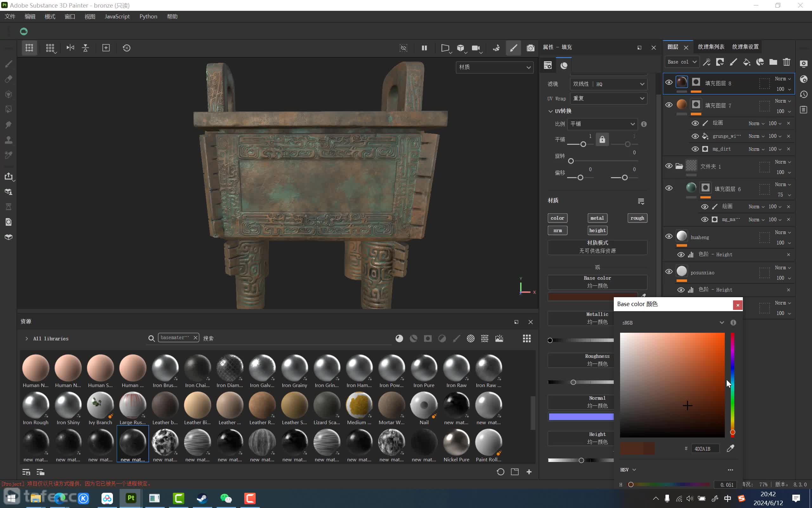
Task: Collapse the UV转换 section
Action: pos(550,111)
